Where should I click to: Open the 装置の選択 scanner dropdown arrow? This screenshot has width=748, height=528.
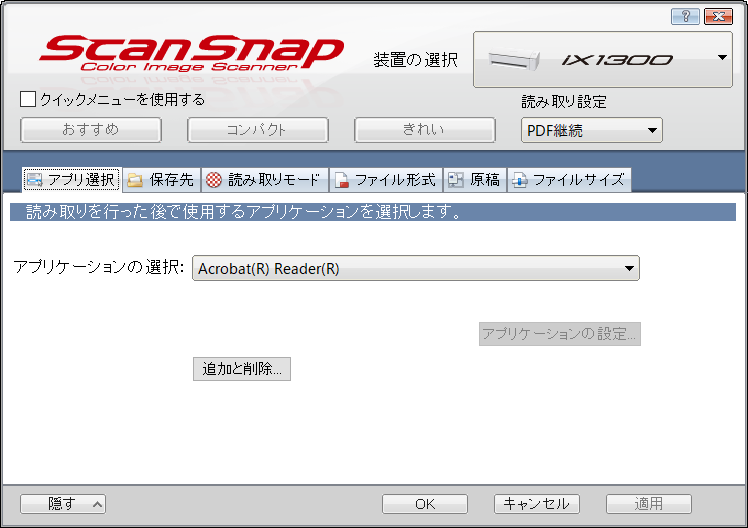click(722, 58)
